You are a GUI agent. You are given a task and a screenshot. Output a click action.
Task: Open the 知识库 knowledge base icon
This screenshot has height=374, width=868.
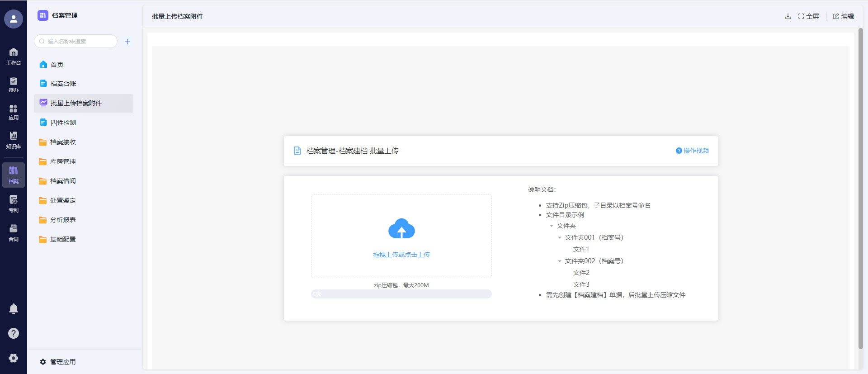pyautogui.click(x=14, y=140)
